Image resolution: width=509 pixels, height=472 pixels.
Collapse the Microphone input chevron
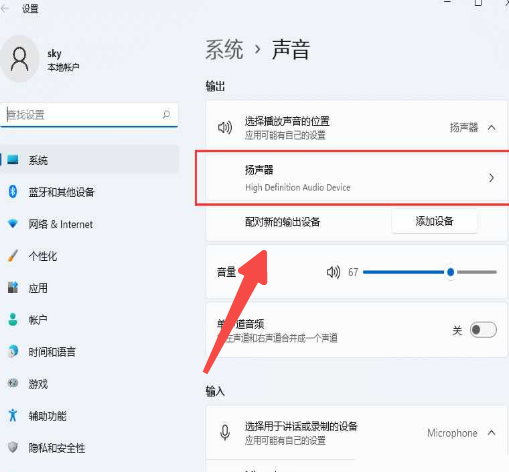(x=491, y=433)
